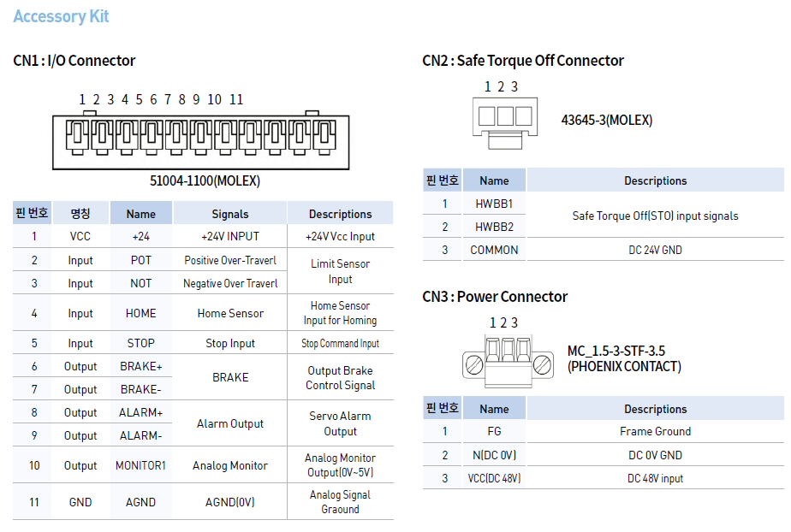Click the 'HWBB1' name cell
Screen dimensions: 791x532
495,204
